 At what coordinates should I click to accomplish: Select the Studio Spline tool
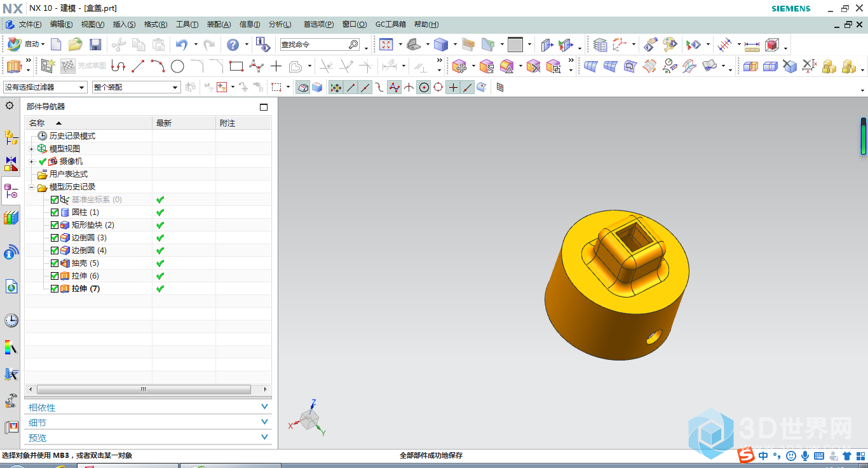pos(256,66)
